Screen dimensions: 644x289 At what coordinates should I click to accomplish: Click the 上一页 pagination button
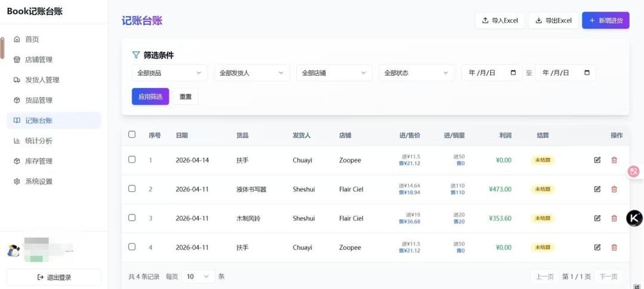click(x=544, y=276)
